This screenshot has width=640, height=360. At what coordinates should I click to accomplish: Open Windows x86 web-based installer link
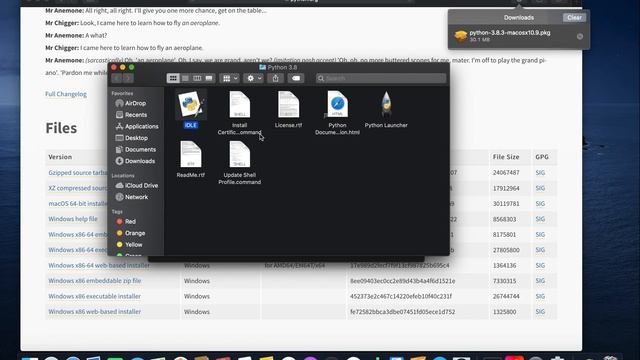pos(94,312)
